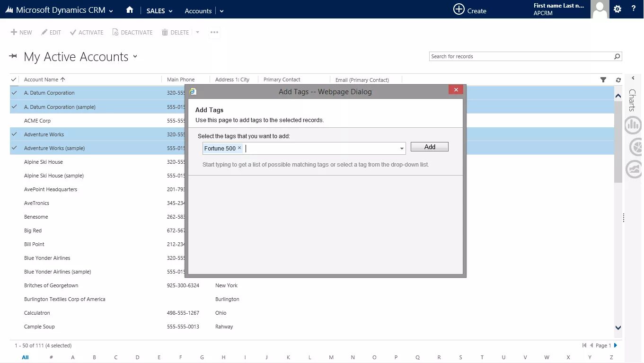Uncheck the Adventure Works row
This screenshot has height=363, width=644.
(14, 134)
